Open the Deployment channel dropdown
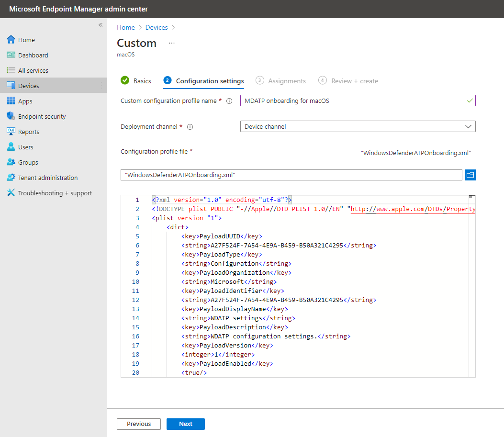This screenshot has height=437, width=504. pos(358,127)
